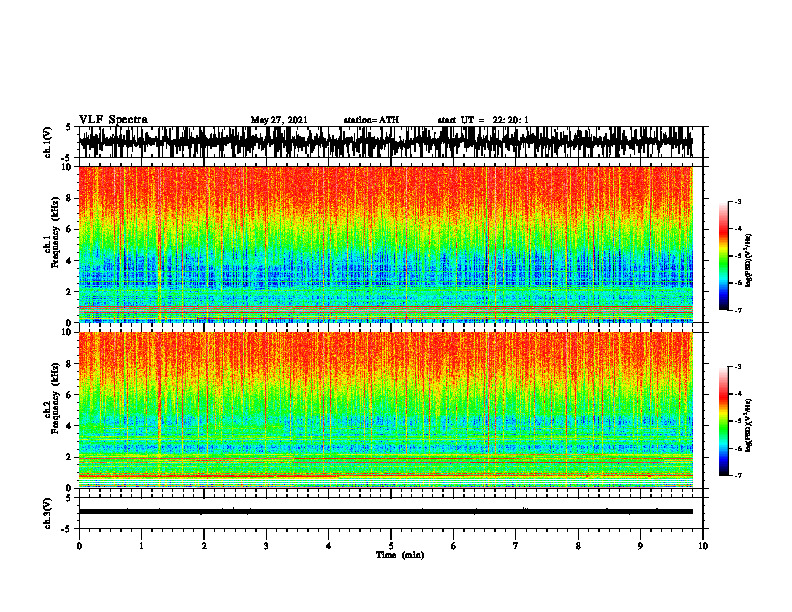
Task: Click the time axis tick label "8"
Action: pyautogui.click(x=578, y=546)
